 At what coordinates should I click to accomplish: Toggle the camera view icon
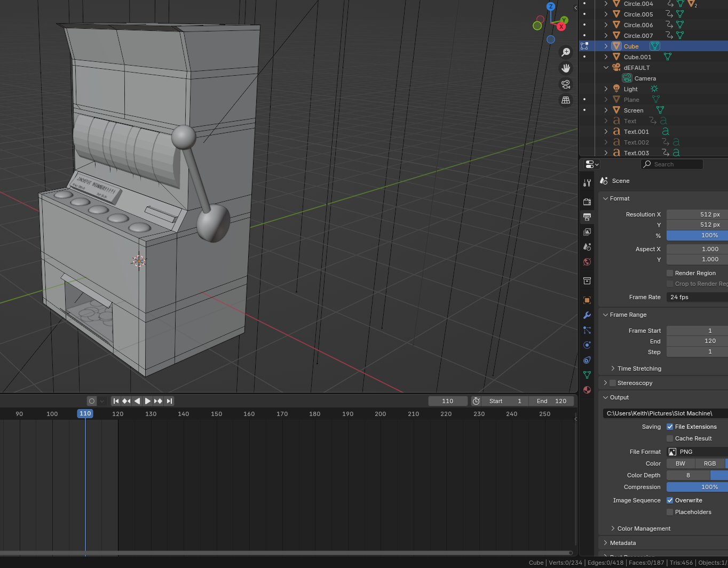pyautogui.click(x=566, y=84)
